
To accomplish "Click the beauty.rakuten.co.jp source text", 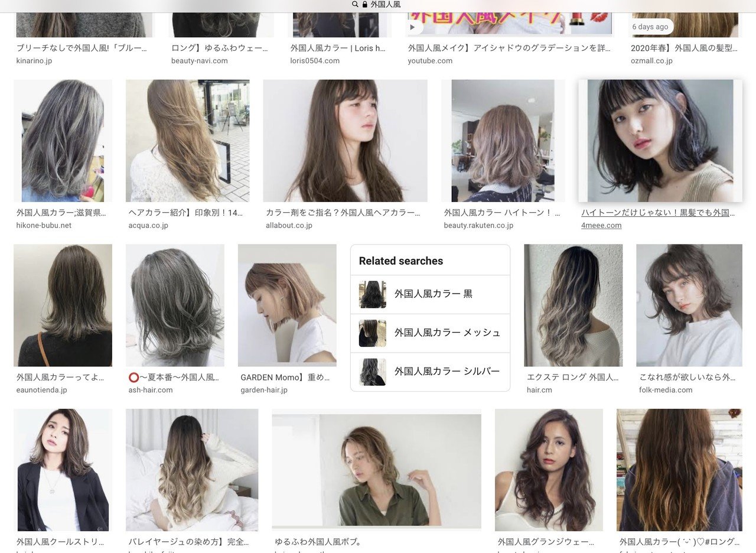I will [478, 225].
